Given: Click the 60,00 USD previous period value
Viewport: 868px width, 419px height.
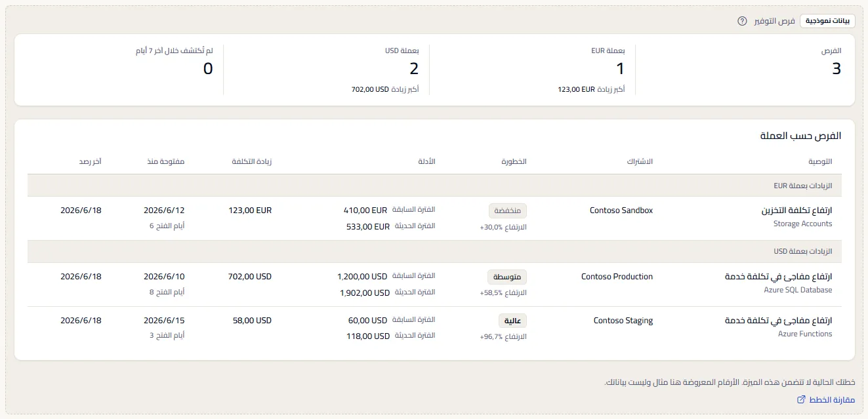Looking at the screenshot, I should click(367, 321).
